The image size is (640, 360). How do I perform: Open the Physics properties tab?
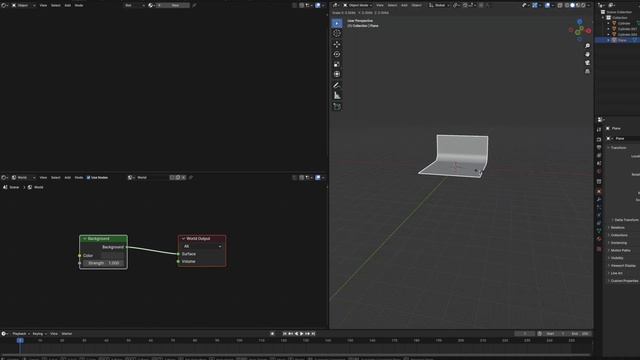point(599,215)
